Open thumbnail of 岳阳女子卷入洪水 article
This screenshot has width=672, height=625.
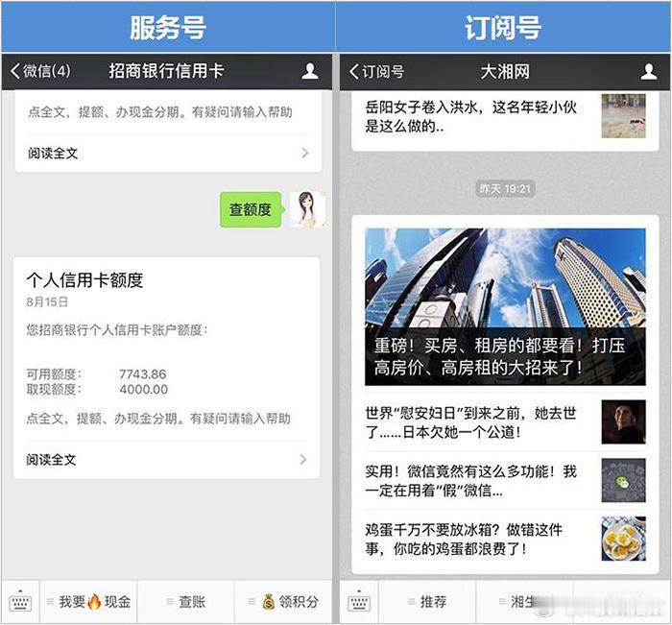point(624,116)
